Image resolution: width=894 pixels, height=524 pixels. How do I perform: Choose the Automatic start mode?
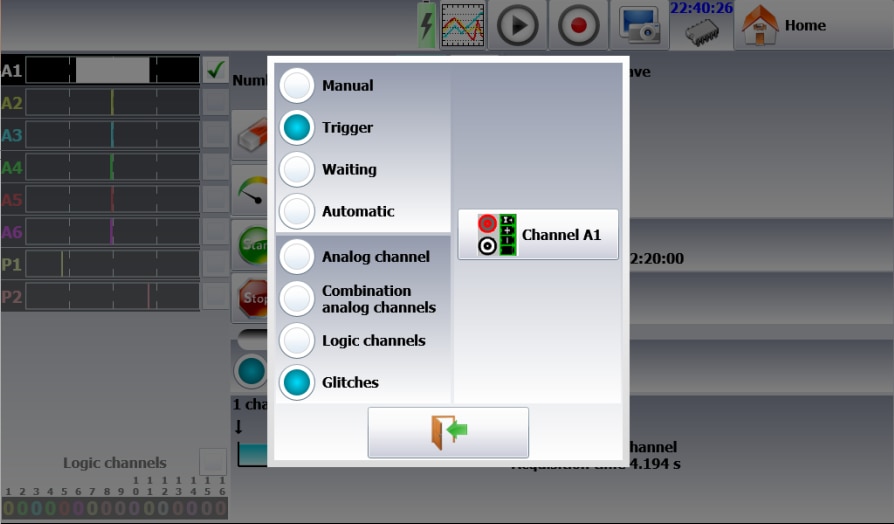pyautogui.click(x=297, y=211)
